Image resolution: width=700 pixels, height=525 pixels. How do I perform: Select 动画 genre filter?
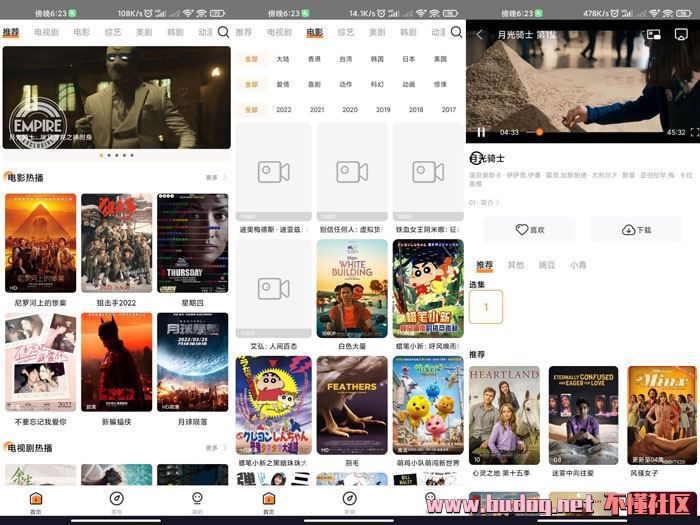(409, 84)
